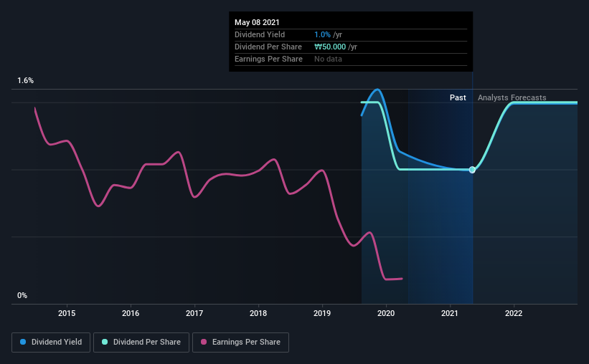Click the 2016 x-axis label
The height and width of the screenshot is (364, 589).
[131, 313]
